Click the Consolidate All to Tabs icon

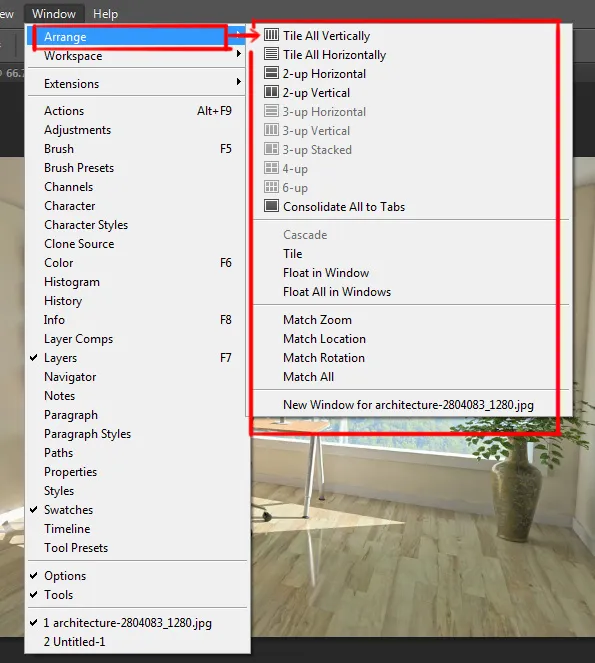tap(271, 206)
